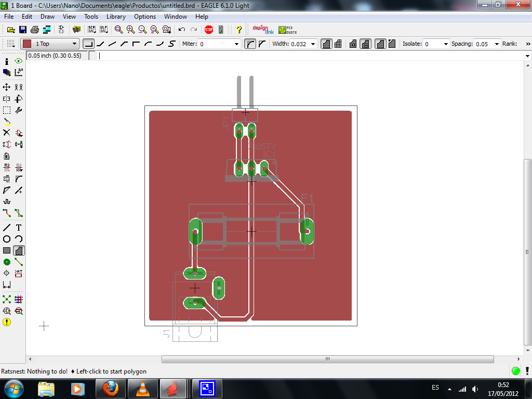This screenshot has width=532, height=399.
Task: Click the Help question mark button
Action: [239, 30]
